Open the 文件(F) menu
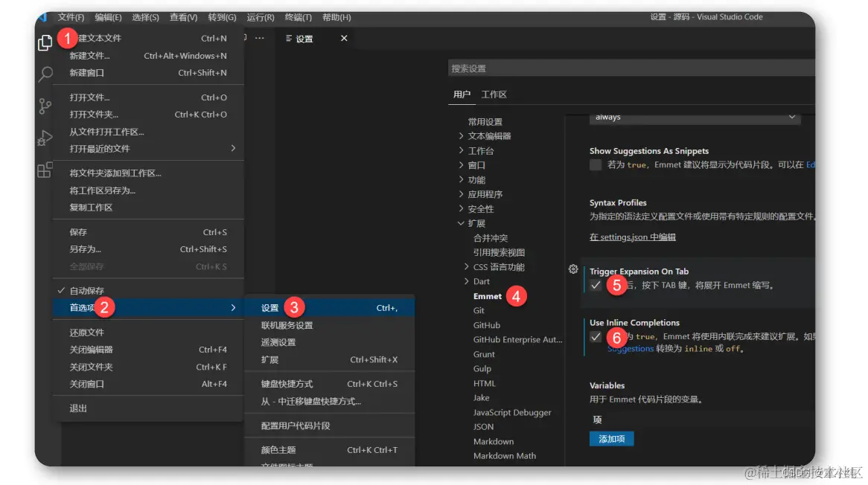Screen dimensions: 868x485 point(71,17)
